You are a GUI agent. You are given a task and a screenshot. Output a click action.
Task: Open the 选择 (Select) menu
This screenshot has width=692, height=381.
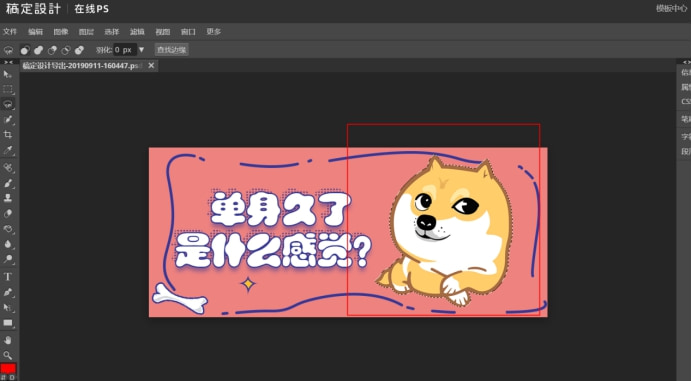coord(112,32)
